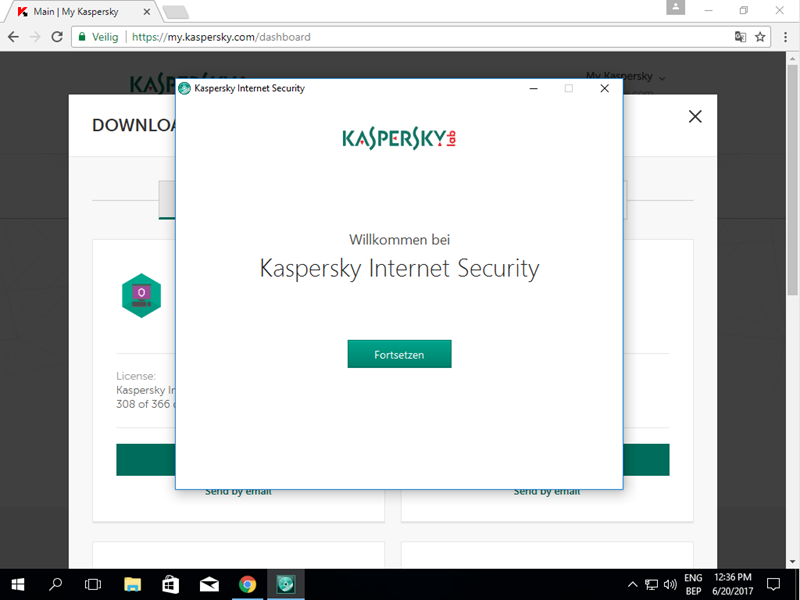This screenshot has width=800, height=600.
Task: Click the green Veilig padlock indicator
Action: pyautogui.click(x=97, y=37)
